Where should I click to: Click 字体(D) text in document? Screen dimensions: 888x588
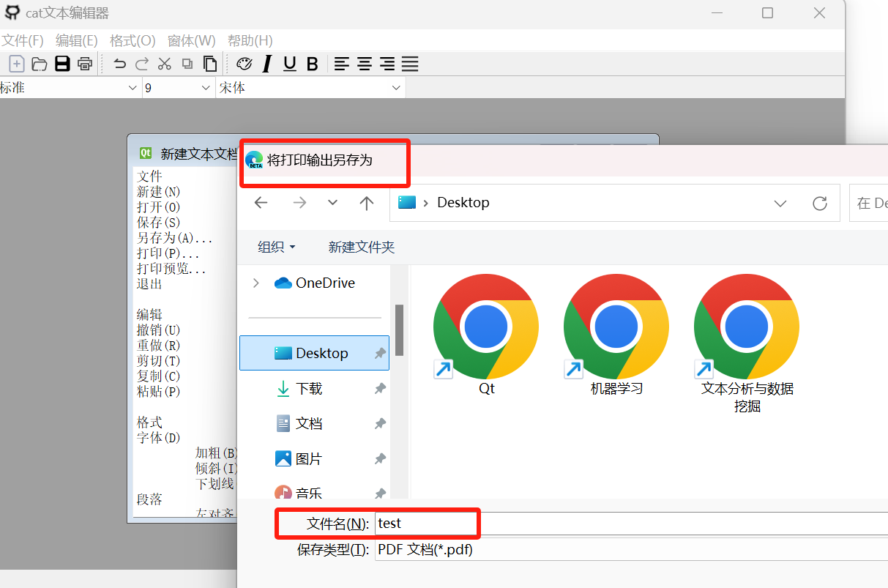(159, 438)
